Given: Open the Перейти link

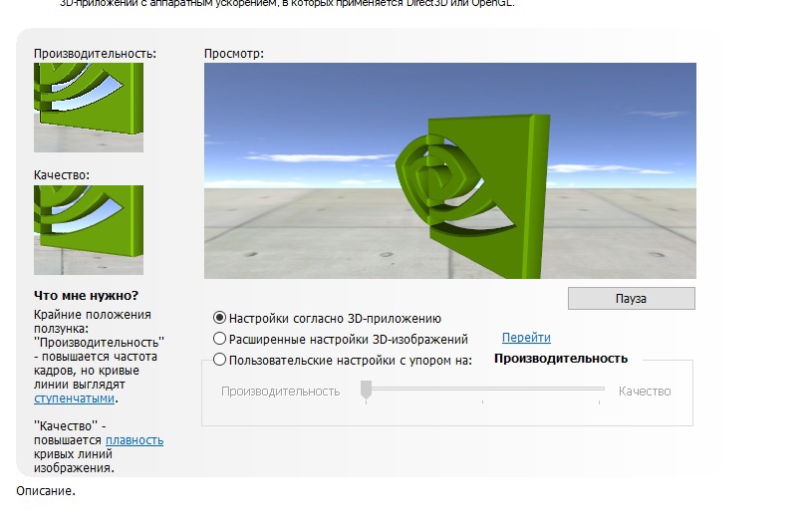Looking at the screenshot, I should (x=526, y=338).
